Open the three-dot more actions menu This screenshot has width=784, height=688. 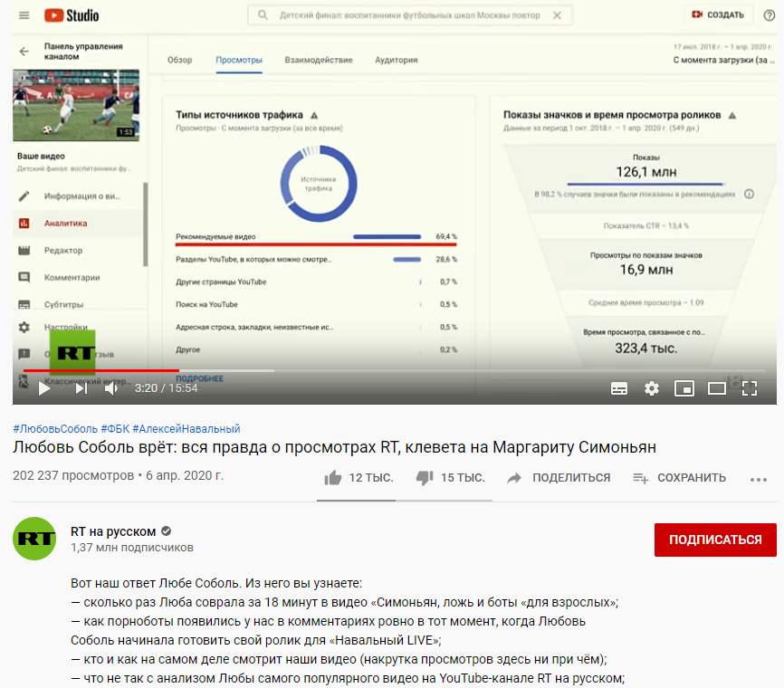pos(759,480)
